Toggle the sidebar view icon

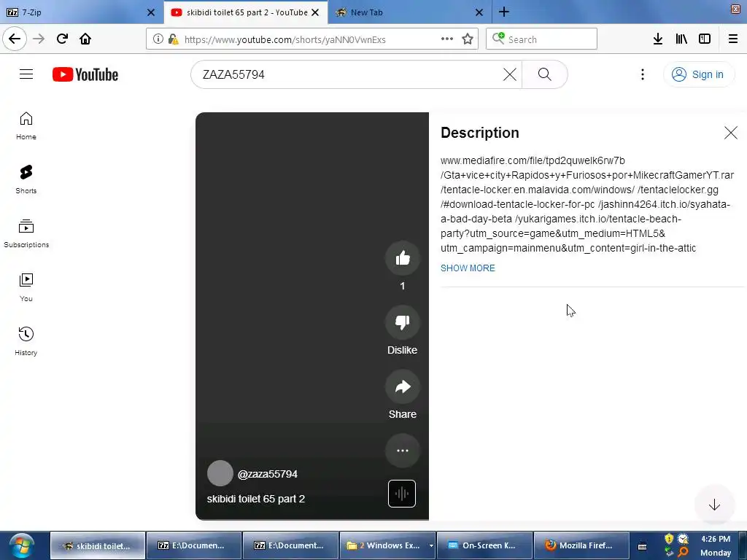coord(705,39)
